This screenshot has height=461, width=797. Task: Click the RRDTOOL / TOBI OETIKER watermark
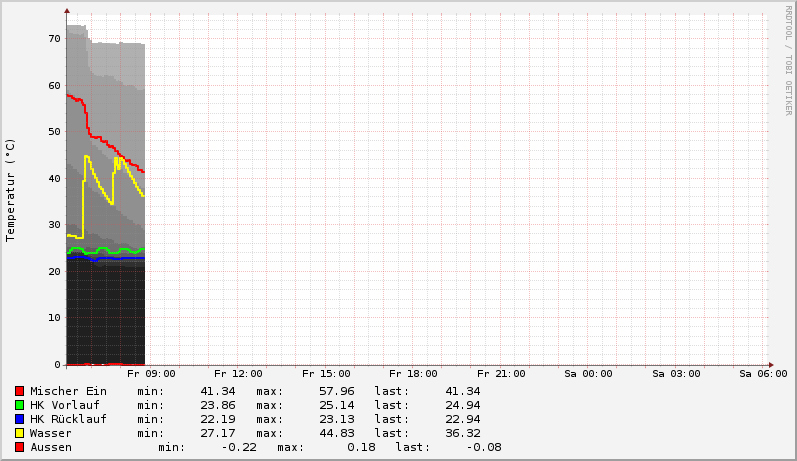788,60
